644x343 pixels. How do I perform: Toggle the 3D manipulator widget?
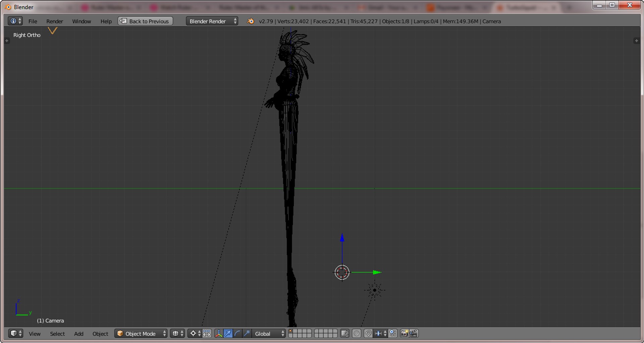(x=219, y=333)
